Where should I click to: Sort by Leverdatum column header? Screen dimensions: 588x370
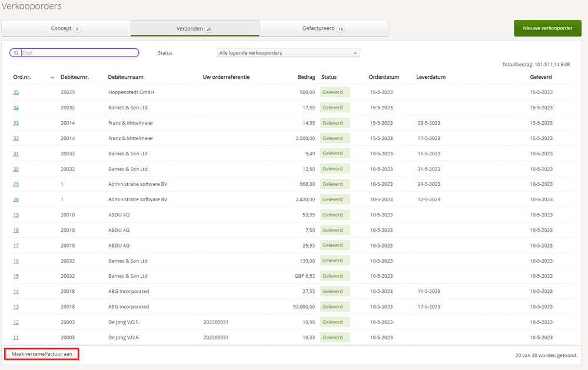click(x=430, y=77)
